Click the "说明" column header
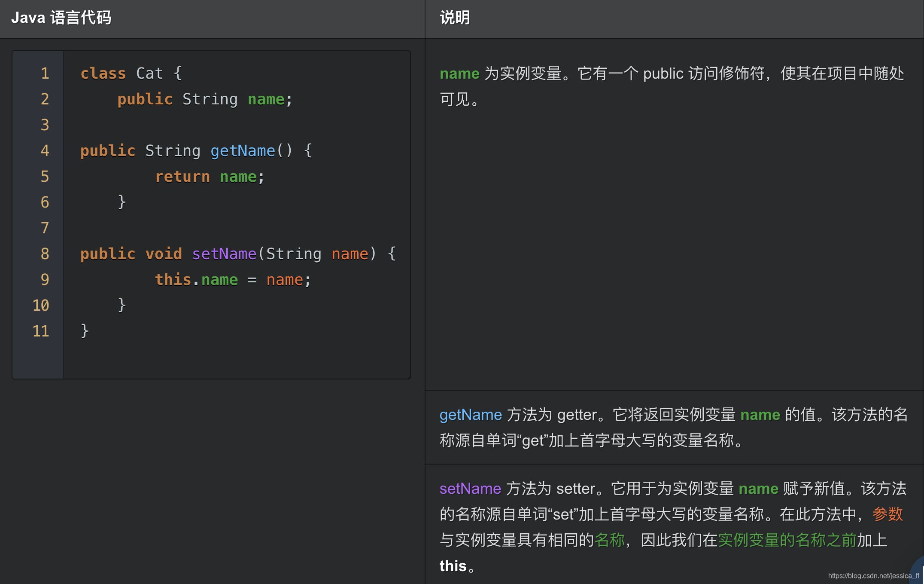The image size is (924, 584). pyautogui.click(x=454, y=17)
